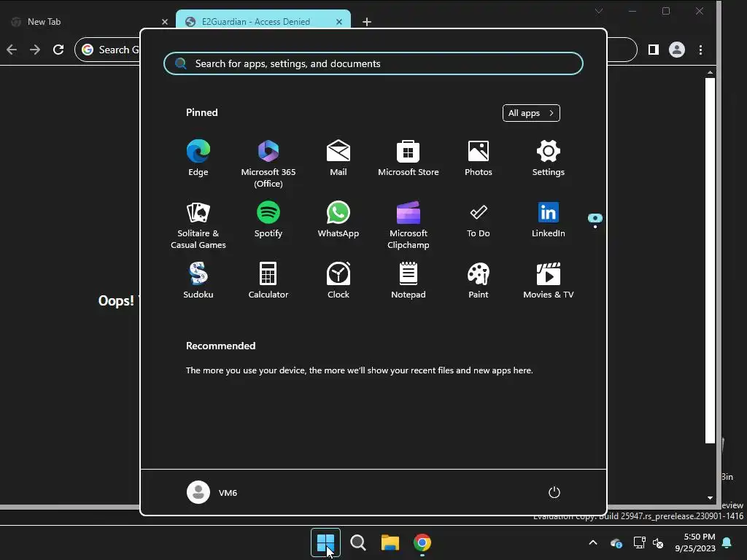The width and height of the screenshot is (747, 560).
Task: Open Chrome three-dot menu
Action: click(700, 50)
